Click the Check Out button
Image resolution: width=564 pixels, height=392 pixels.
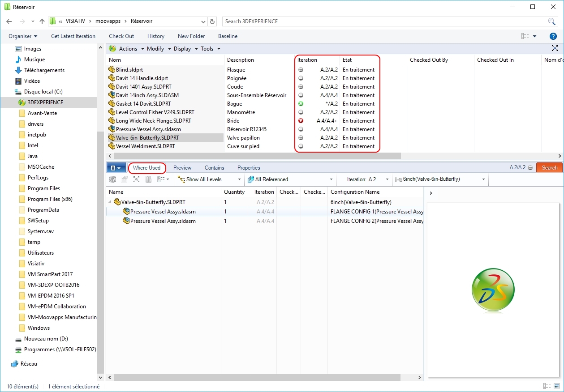(x=121, y=36)
